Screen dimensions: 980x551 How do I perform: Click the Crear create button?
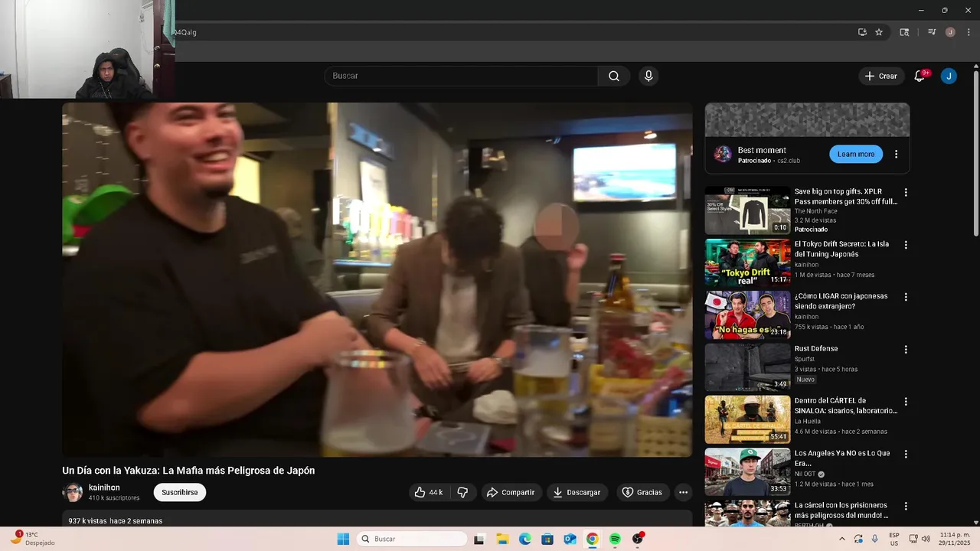coord(880,76)
